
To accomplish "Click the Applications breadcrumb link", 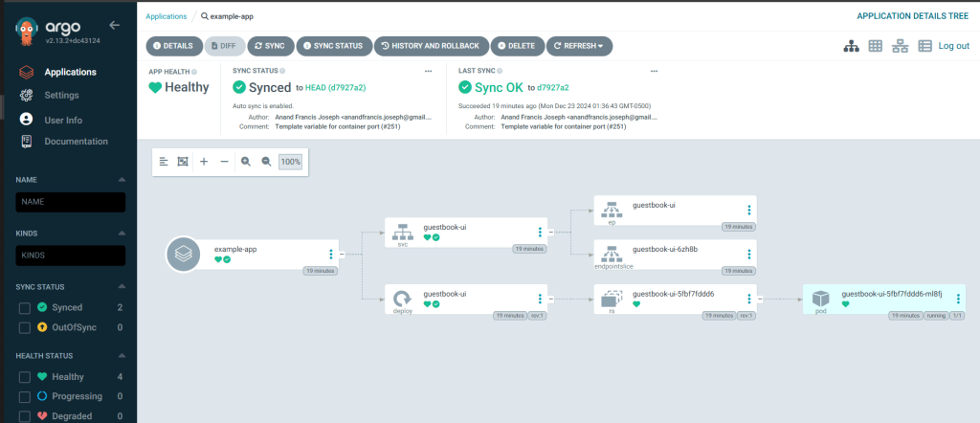I will (166, 16).
